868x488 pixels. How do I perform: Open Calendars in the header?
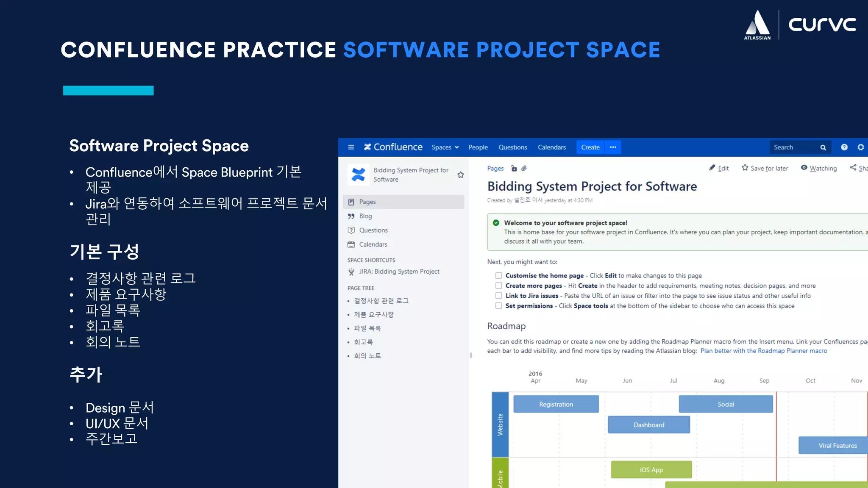coord(552,147)
